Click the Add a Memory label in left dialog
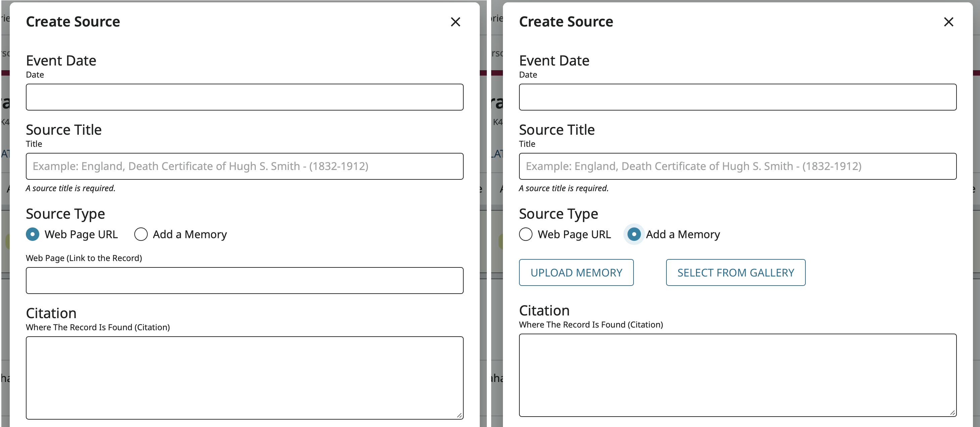 (x=190, y=234)
